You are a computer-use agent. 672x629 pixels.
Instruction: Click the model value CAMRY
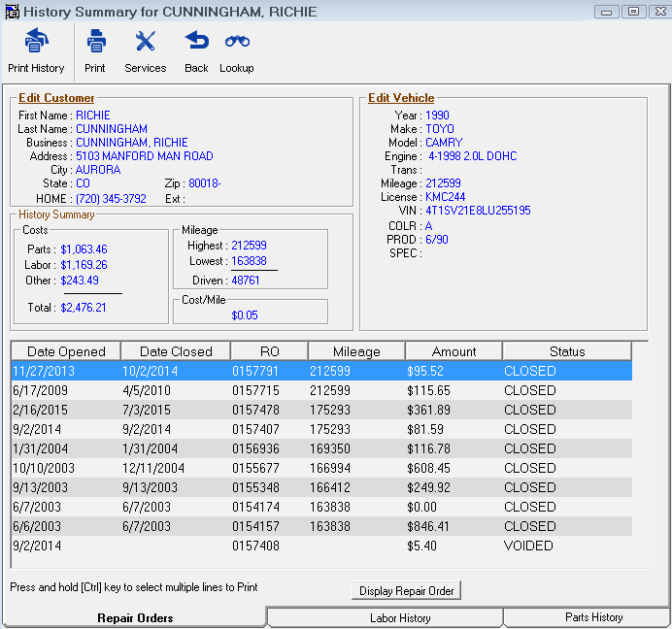[444, 143]
